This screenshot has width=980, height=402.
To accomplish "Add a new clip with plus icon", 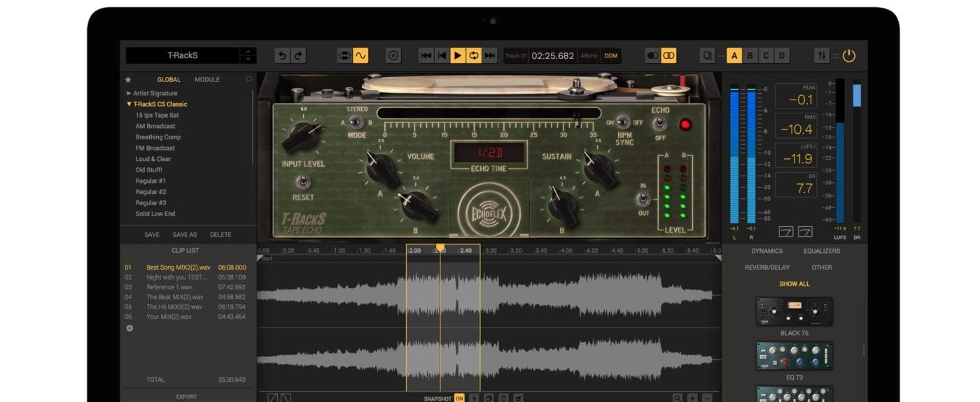I will click(x=129, y=328).
